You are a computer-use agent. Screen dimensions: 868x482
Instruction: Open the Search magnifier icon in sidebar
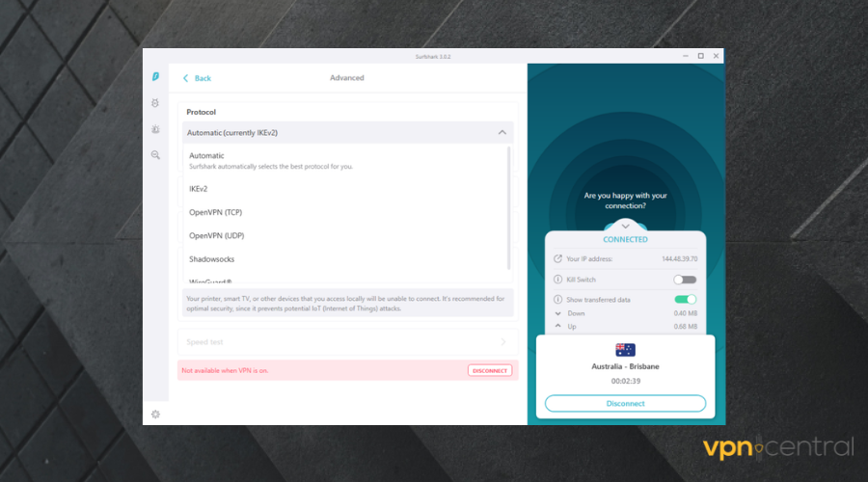155,155
